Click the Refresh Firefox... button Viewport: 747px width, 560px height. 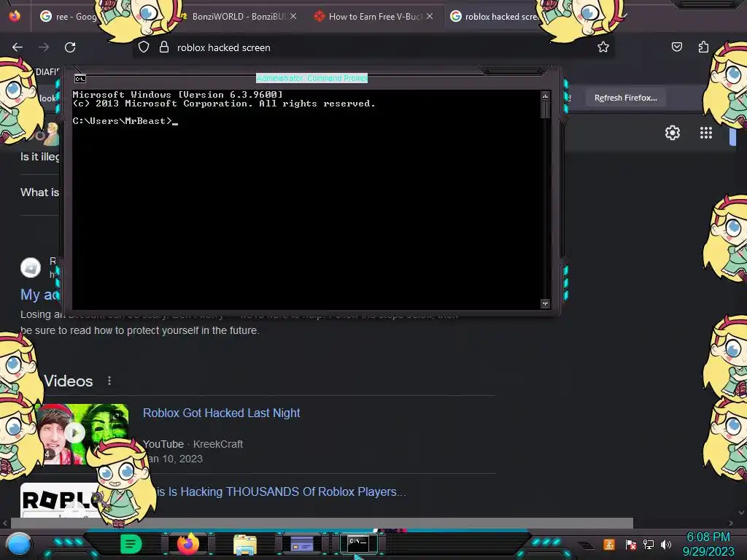[625, 98]
